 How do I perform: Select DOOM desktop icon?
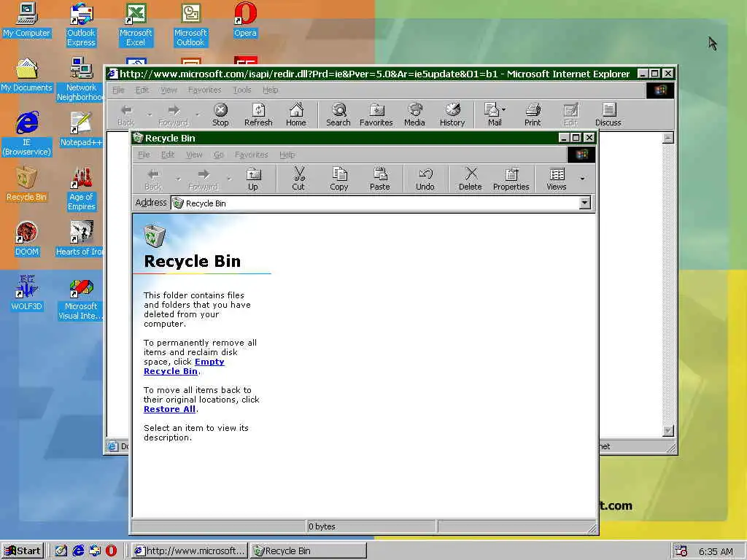(26, 238)
